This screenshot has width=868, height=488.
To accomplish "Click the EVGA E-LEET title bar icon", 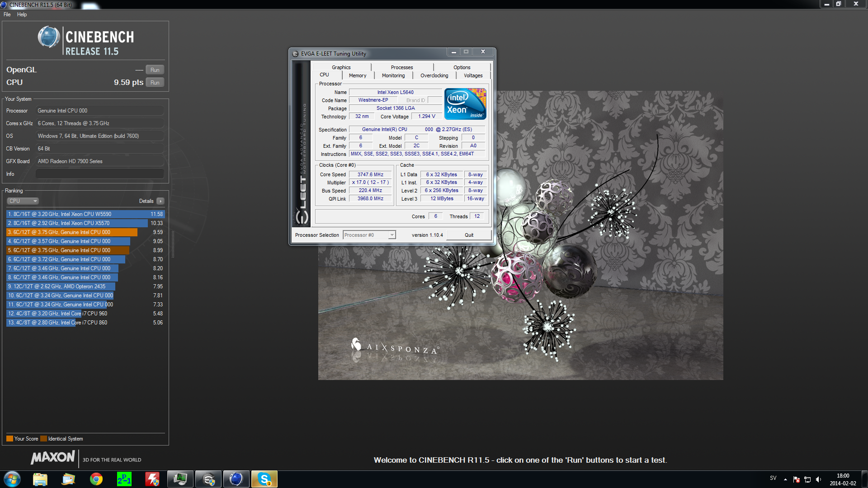I will click(x=295, y=54).
